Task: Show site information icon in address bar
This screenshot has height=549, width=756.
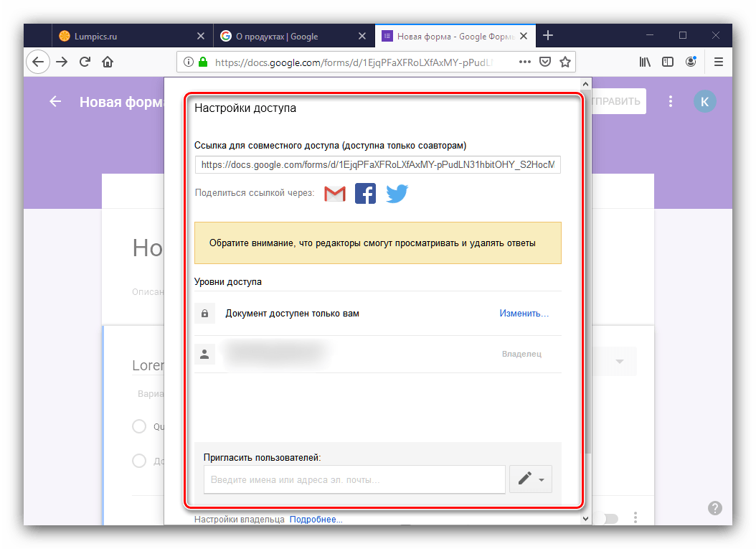Action: click(189, 62)
